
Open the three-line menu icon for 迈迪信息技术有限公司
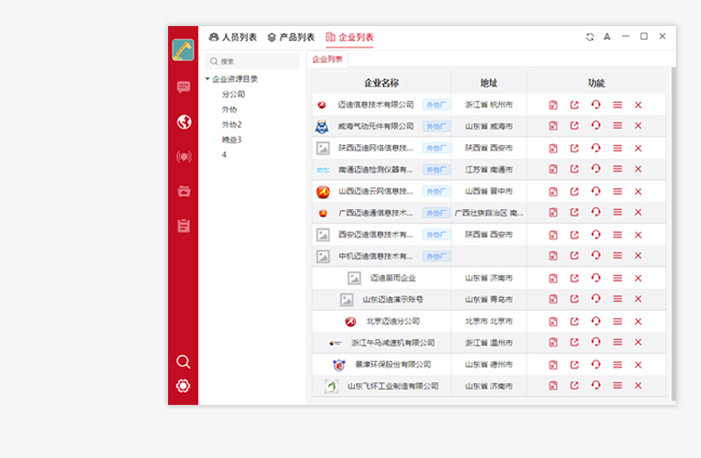tap(617, 105)
